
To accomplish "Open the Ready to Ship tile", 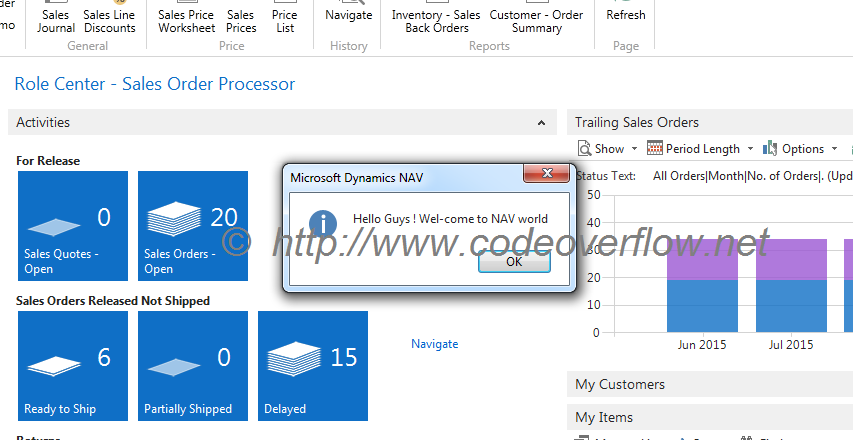I will pyautogui.click(x=73, y=366).
